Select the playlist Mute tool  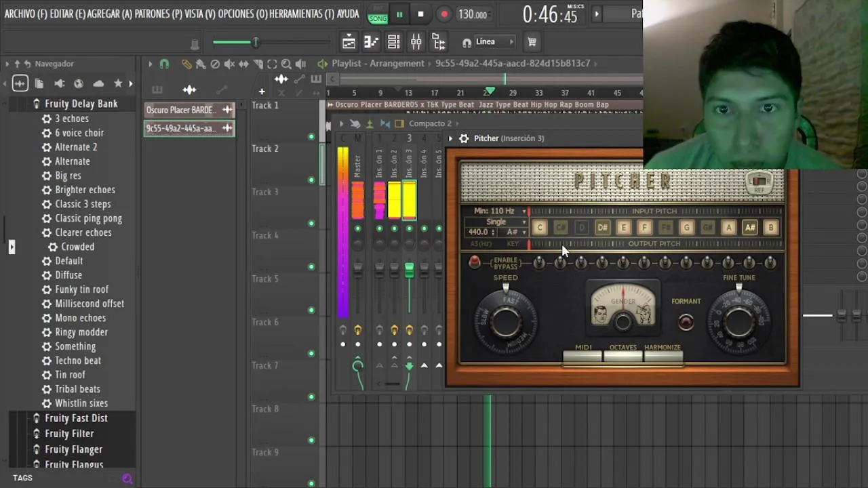tap(229, 64)
